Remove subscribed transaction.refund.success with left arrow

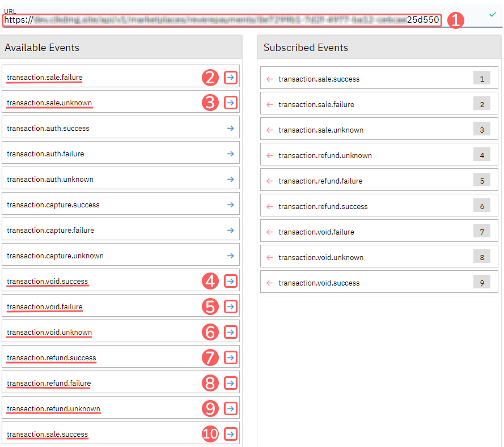coord(269,207)
